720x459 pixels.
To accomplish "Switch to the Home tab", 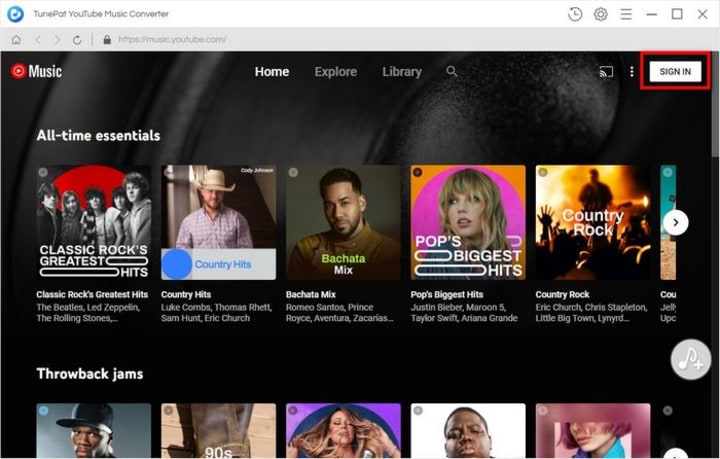I will point(272,72).
